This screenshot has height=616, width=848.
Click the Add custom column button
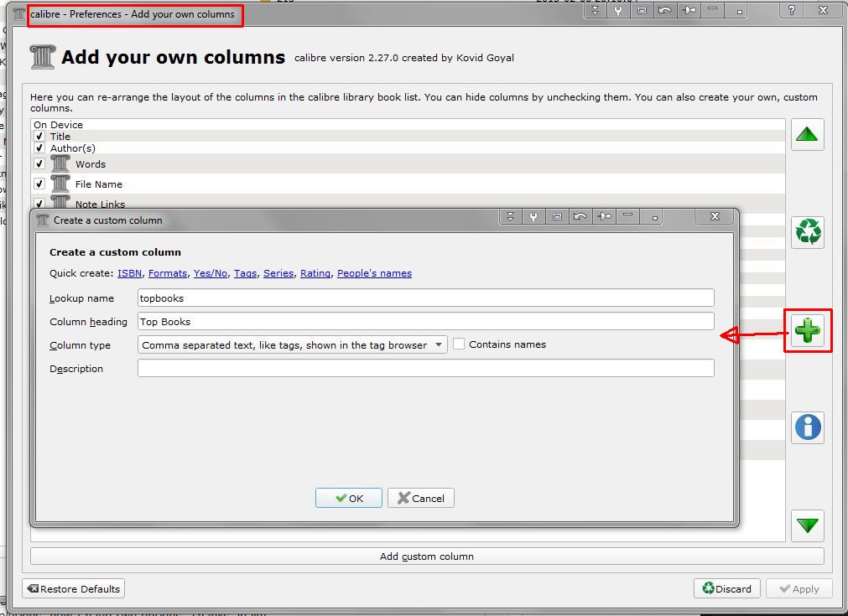coord(427,556)
